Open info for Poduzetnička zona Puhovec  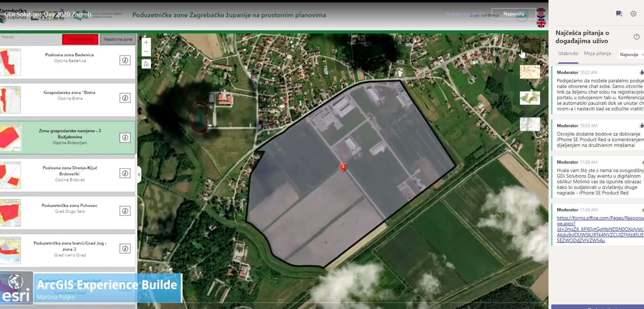click(x=125, y=211)
